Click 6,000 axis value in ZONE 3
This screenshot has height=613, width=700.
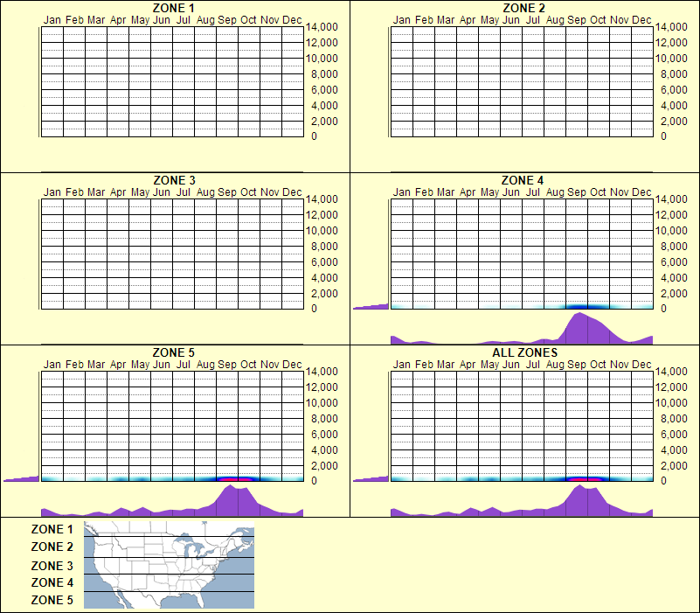pos(324,262)
